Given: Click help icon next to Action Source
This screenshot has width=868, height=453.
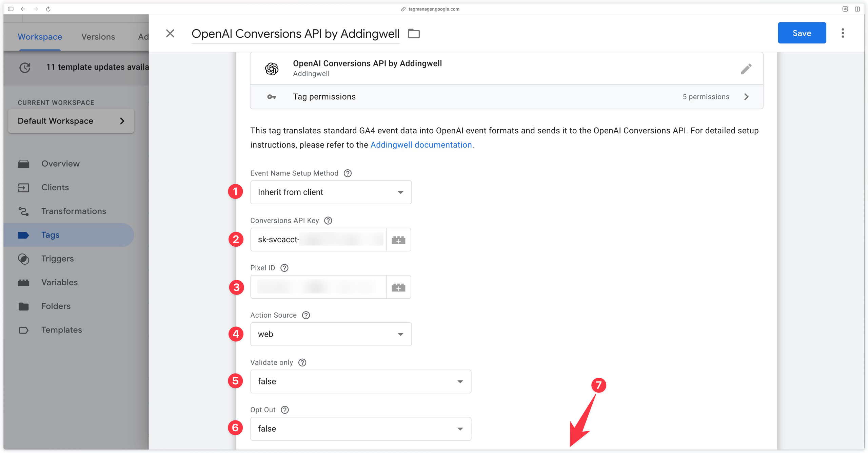Looking at the screenshot, I should pyautogui.click(x=306, y=315).
